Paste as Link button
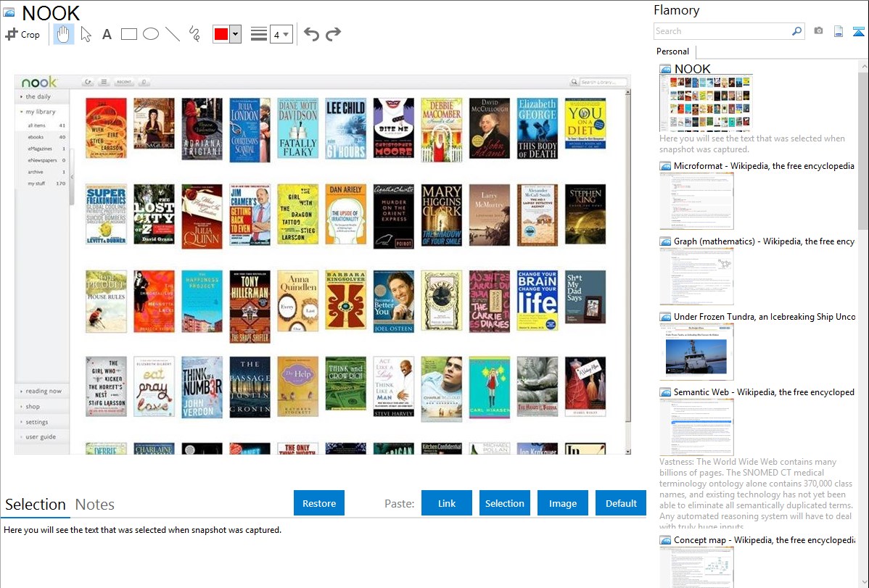 click(447, 503)
